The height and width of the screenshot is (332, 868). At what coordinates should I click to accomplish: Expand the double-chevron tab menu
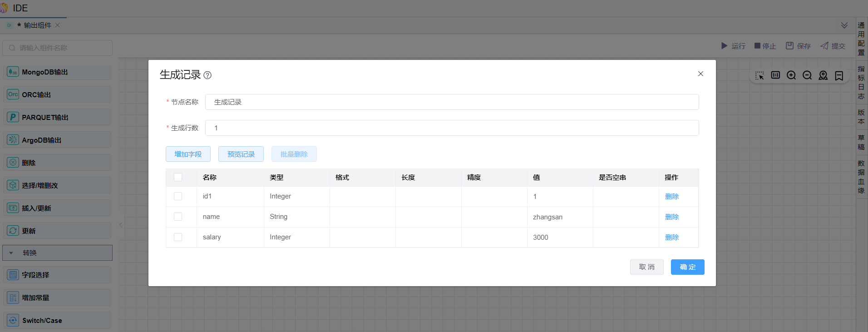coord(844,25)
